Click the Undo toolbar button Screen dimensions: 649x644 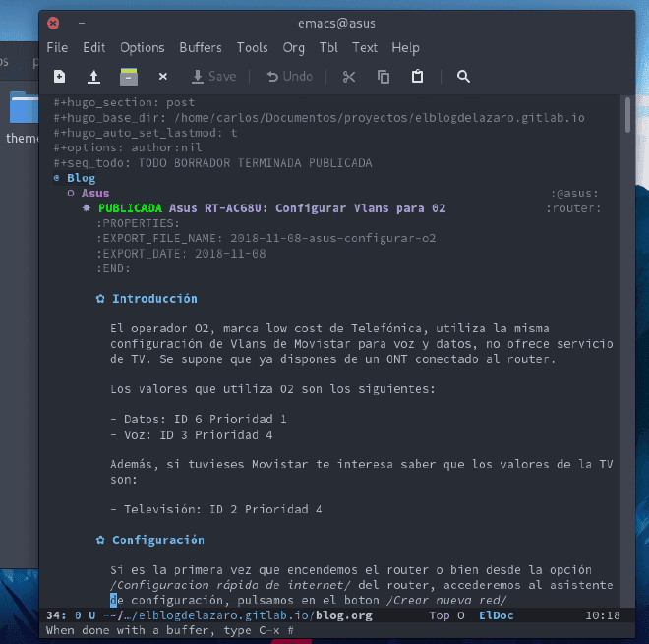(289, 77)
